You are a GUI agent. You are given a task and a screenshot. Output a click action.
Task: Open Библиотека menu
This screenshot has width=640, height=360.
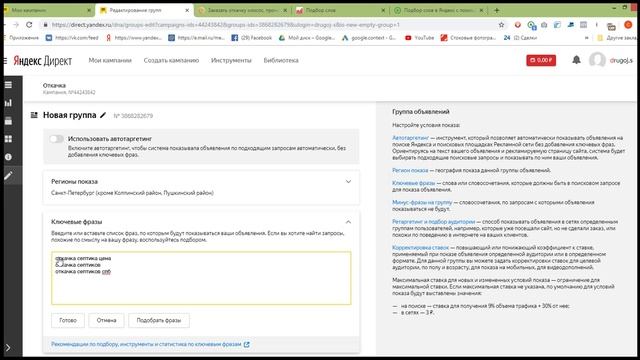point(281,60)
